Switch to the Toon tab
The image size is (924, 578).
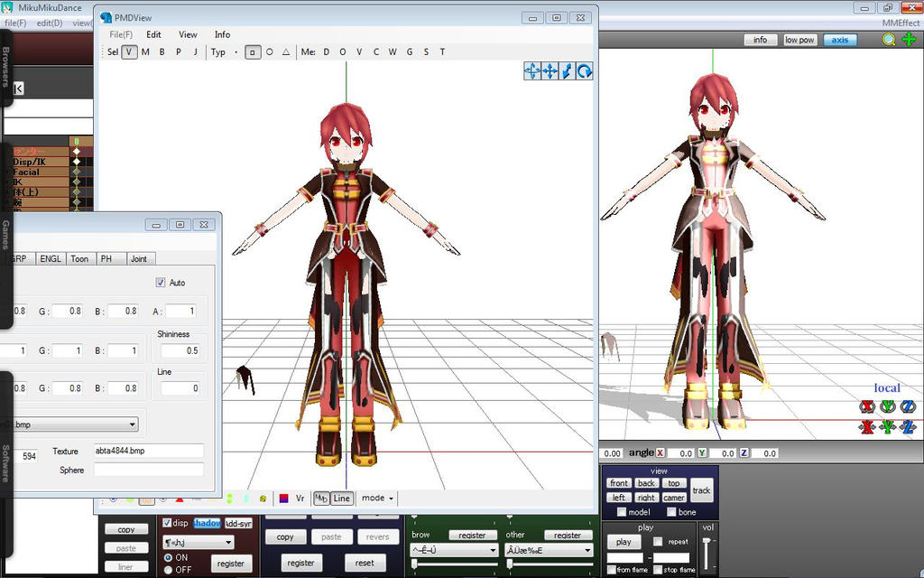(x=79, y=259)
